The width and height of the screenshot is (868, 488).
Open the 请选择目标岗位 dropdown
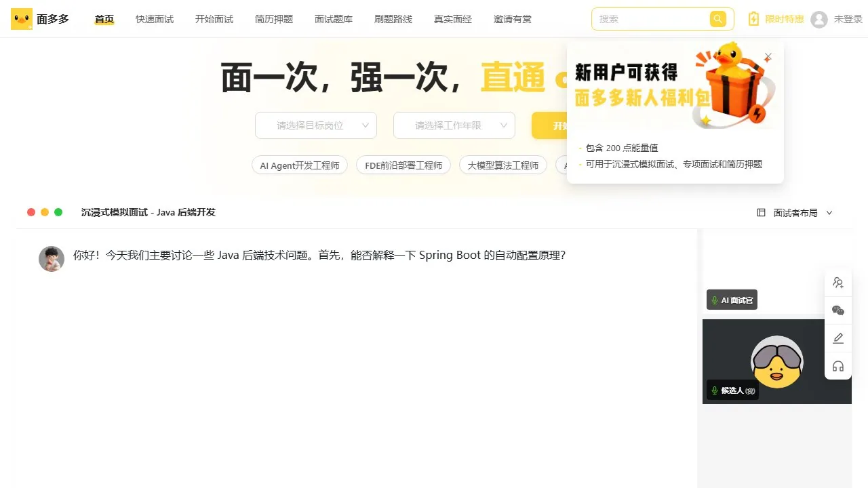tap(316, 125)
